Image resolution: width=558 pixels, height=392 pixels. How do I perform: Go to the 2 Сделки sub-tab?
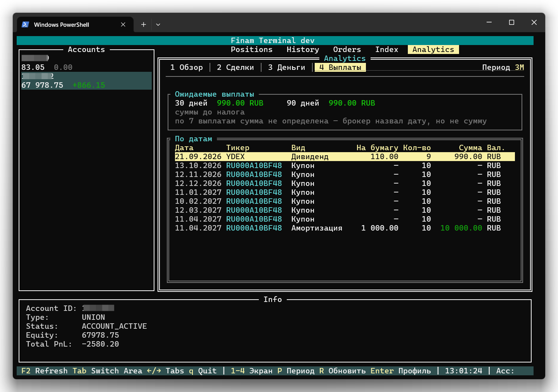click(x=235, y=68)
